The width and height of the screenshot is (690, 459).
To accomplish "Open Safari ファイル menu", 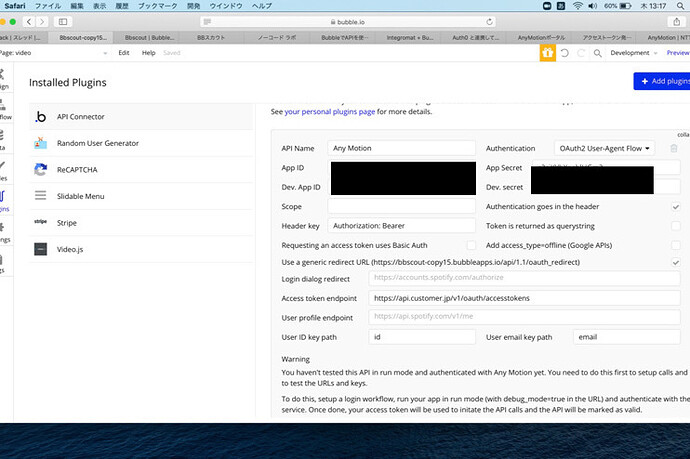I will click(x=48, y=6).
